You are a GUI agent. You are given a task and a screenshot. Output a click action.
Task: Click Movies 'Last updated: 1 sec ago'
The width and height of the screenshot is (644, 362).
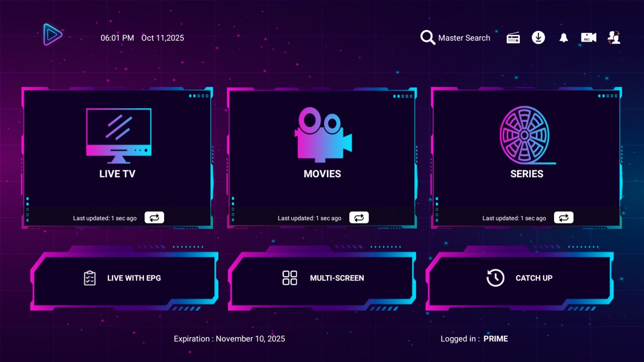(310, 218)
